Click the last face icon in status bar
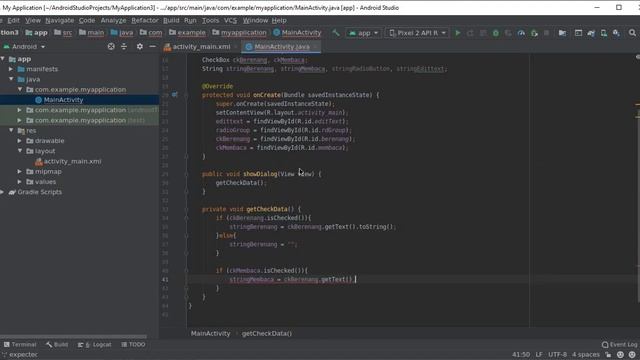 632,355
